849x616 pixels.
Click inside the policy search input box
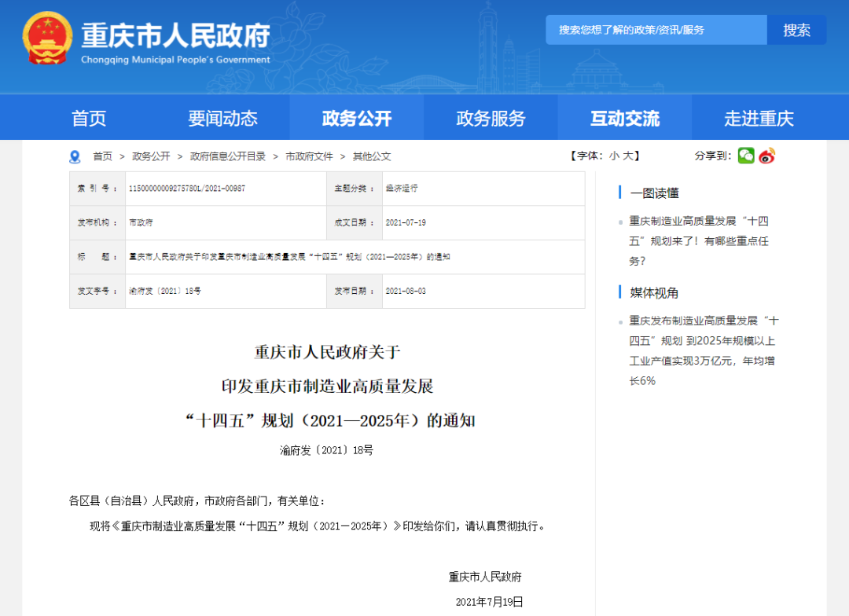(652, 30)
